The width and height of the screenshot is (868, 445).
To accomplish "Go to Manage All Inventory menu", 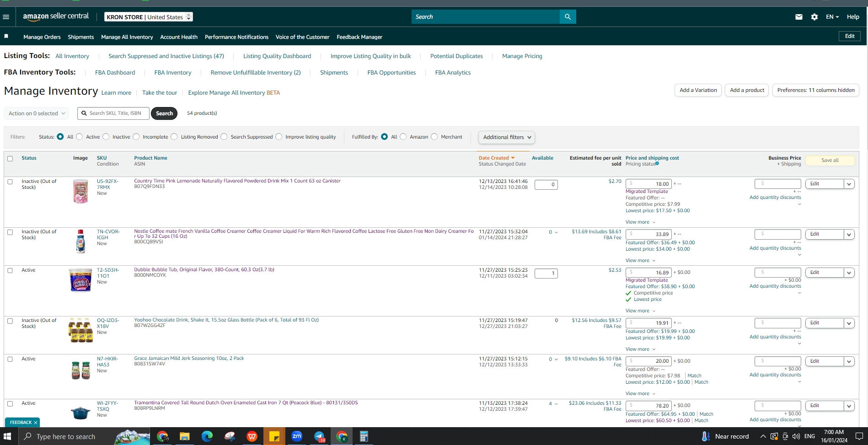I will [x=127, y=37].
